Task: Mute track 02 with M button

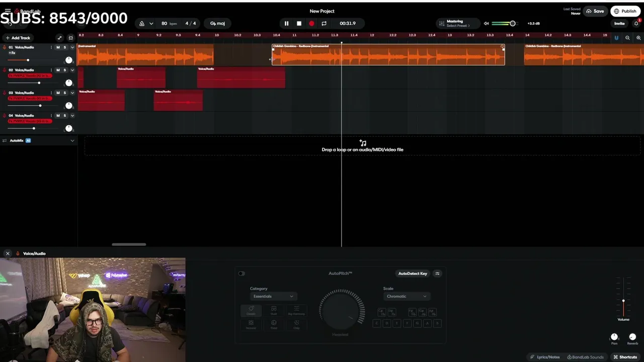Action: (x=58, y=70)
